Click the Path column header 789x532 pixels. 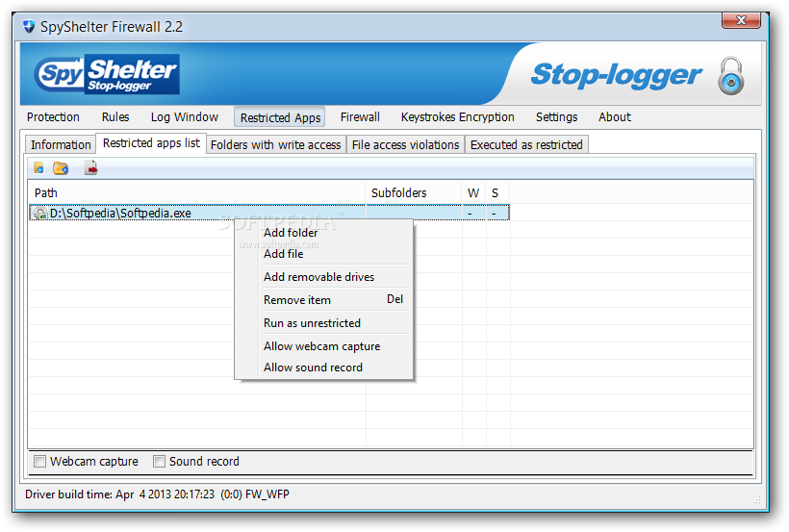[x=196, y=192]
